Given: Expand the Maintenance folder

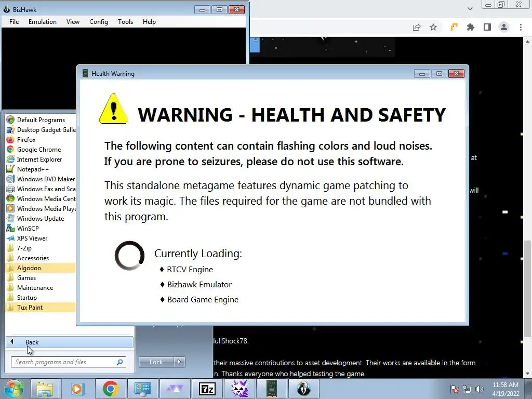Looking at the screenshot, I should [41, 287].
